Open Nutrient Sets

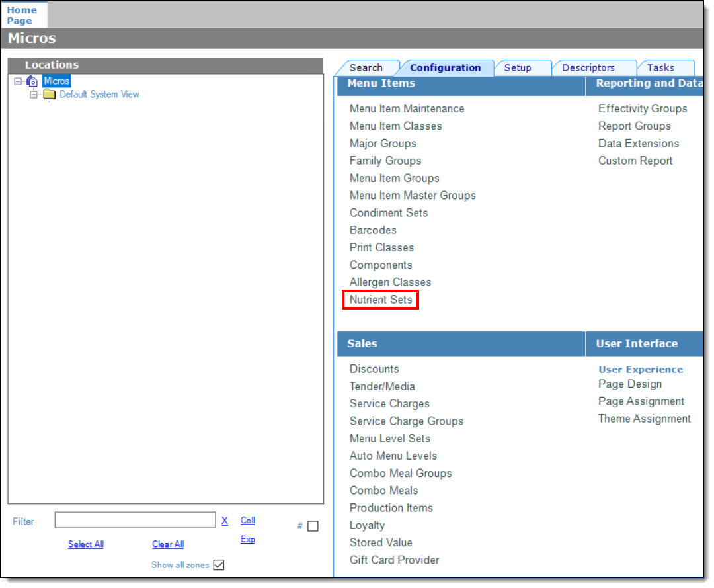point(381,300)
